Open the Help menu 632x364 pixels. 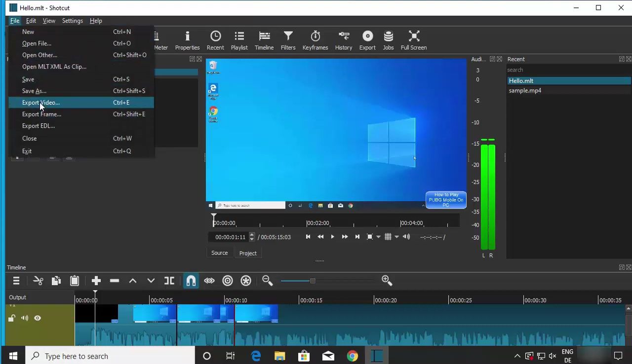pos(96,21)
